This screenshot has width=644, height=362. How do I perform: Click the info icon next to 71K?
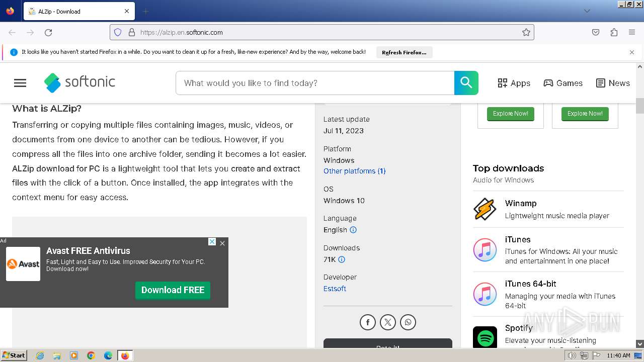(342, 259)
